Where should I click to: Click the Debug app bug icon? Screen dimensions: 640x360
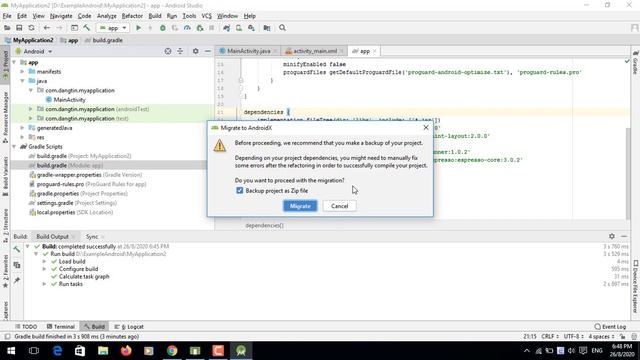[162, 28]
